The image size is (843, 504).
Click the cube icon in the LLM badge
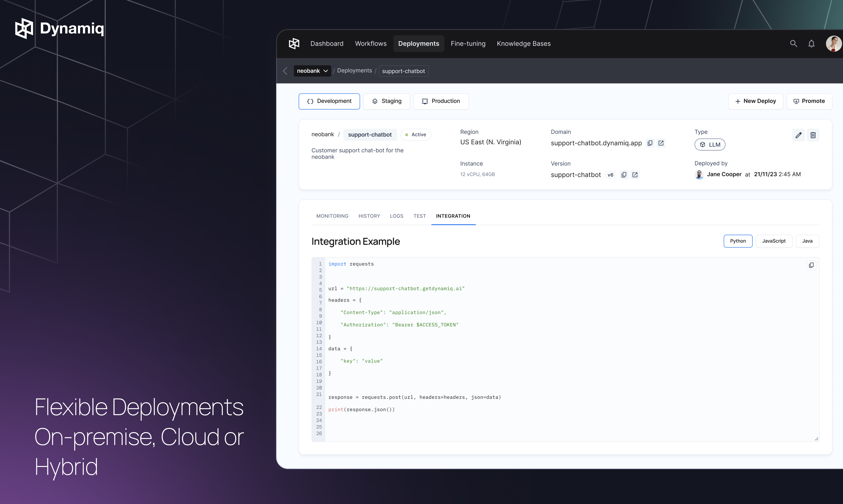tap(702, 144)
